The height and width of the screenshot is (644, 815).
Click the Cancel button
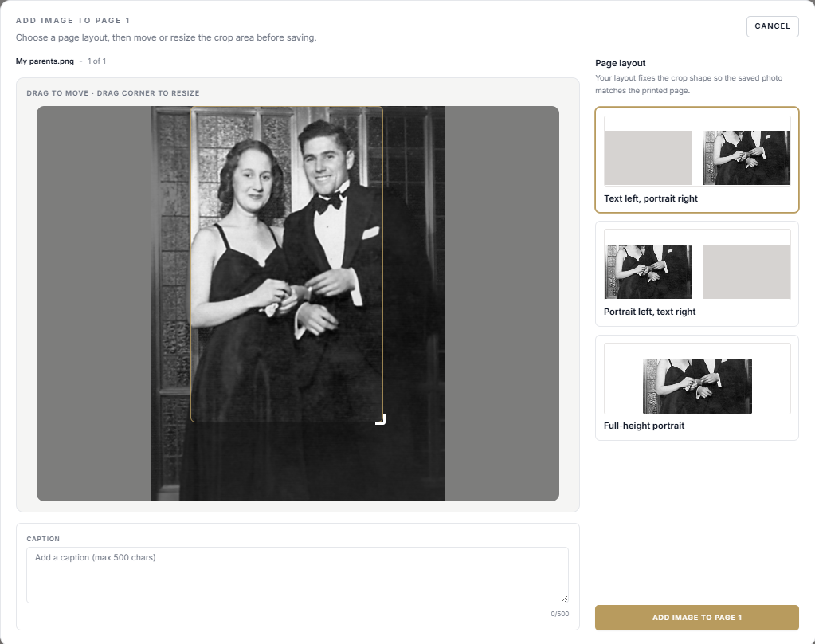[x=773, y=26]
